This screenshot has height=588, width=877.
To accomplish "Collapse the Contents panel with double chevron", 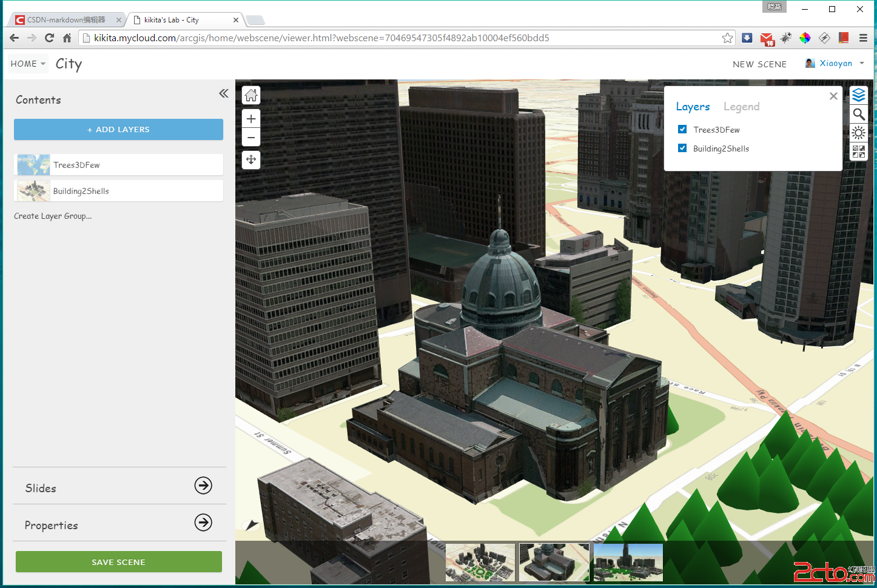I will [224, 93].
